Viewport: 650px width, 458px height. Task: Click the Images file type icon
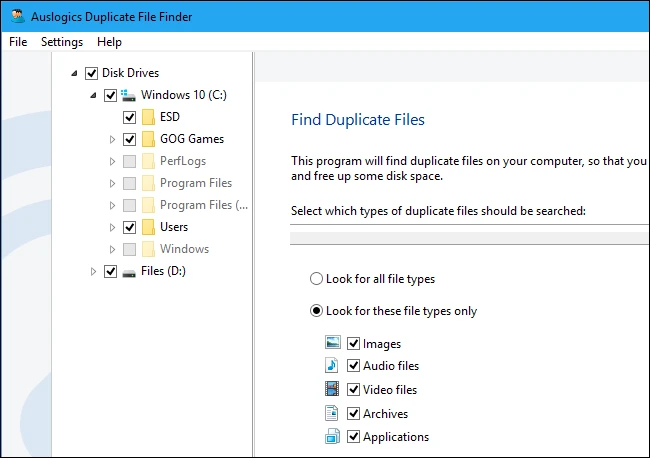coord(333,343)
